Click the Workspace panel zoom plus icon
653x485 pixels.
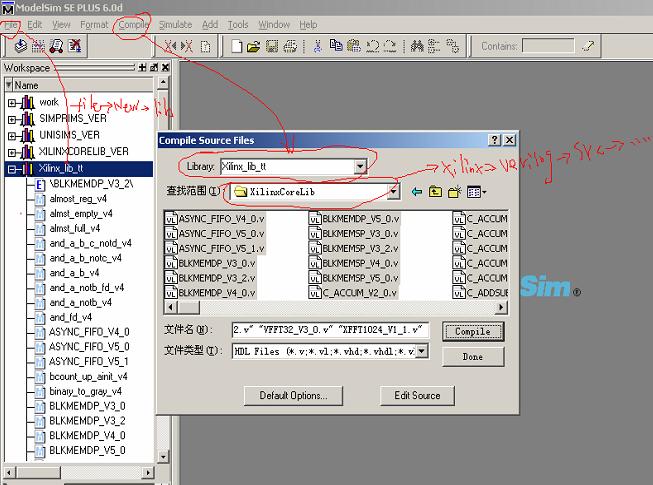[x=142, y=67]
